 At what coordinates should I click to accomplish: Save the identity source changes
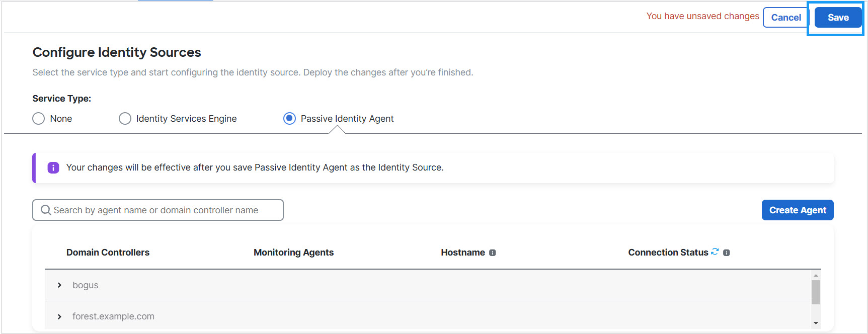pyautogui.click(x=836, y=17)
